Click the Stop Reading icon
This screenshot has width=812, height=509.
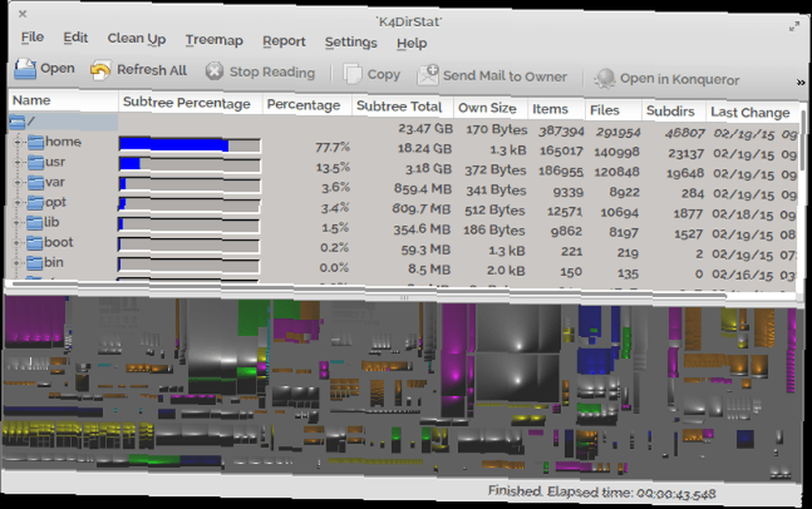point(214,71)
